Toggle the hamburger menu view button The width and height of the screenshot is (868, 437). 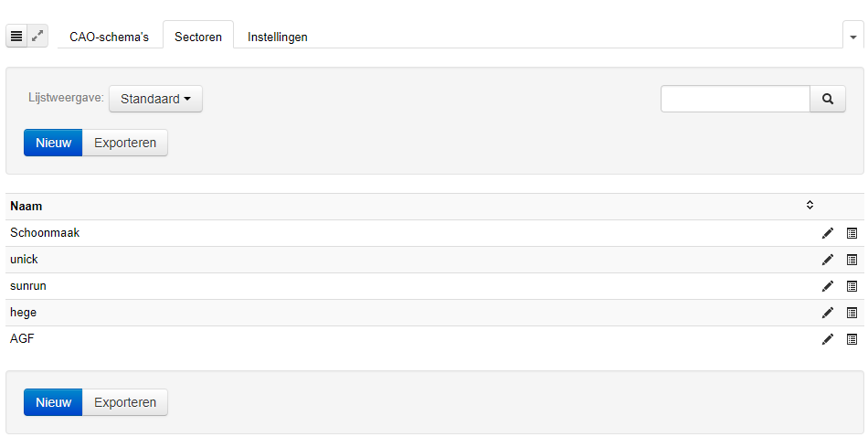pos(16,36)
